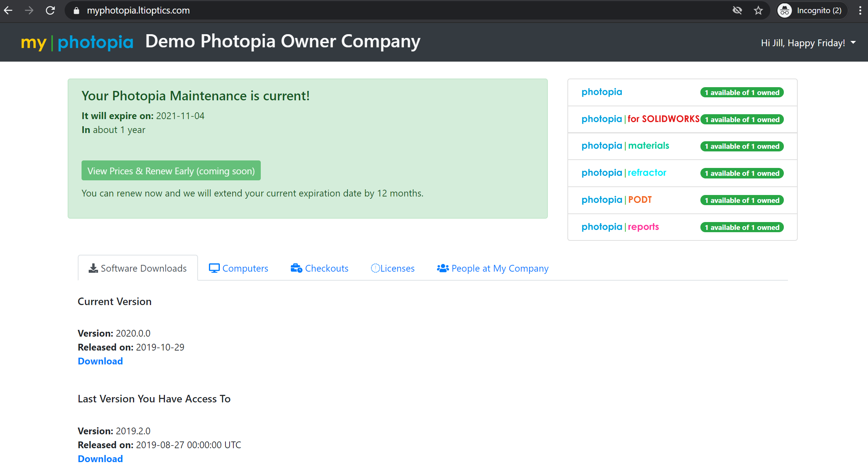The width and height of the screenshot is (868, 470).
Task: Toggle the camera/lens icon in address bar
Action: pyautogui.click(x=738, y=10)
